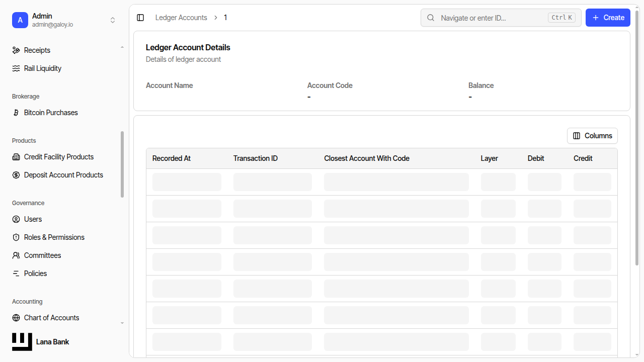
Task: Open the Columns visibility dropdown
Action: click(592, 136)
